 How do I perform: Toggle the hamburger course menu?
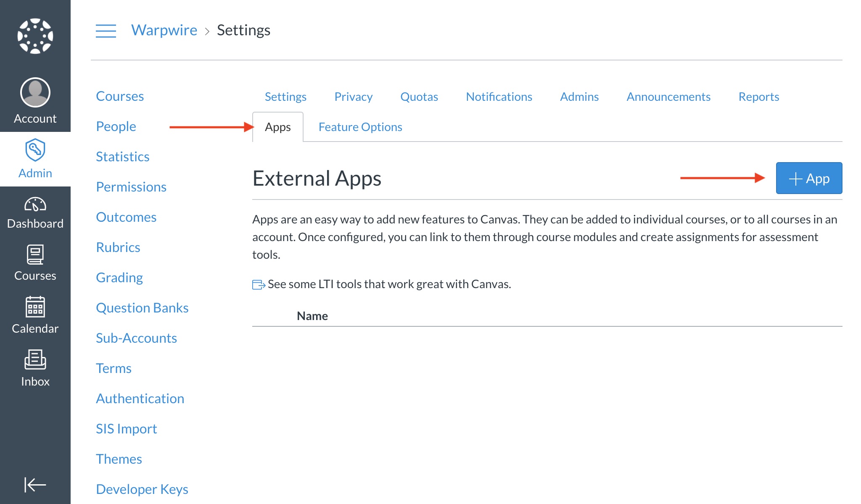pos(106,31)
